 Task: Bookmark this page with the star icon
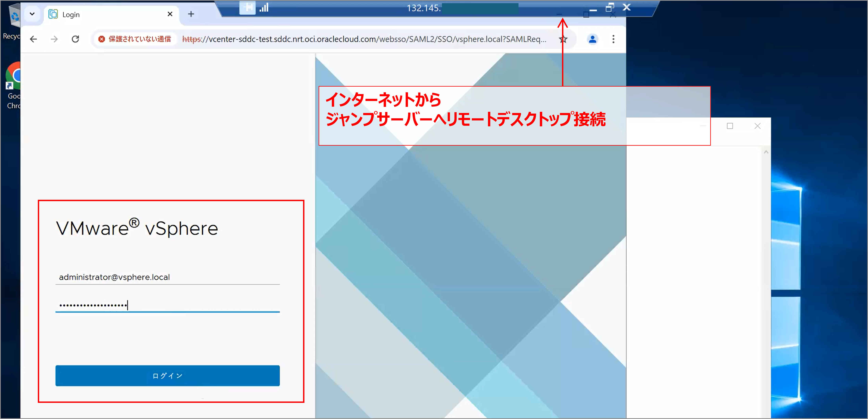point(563,39)
